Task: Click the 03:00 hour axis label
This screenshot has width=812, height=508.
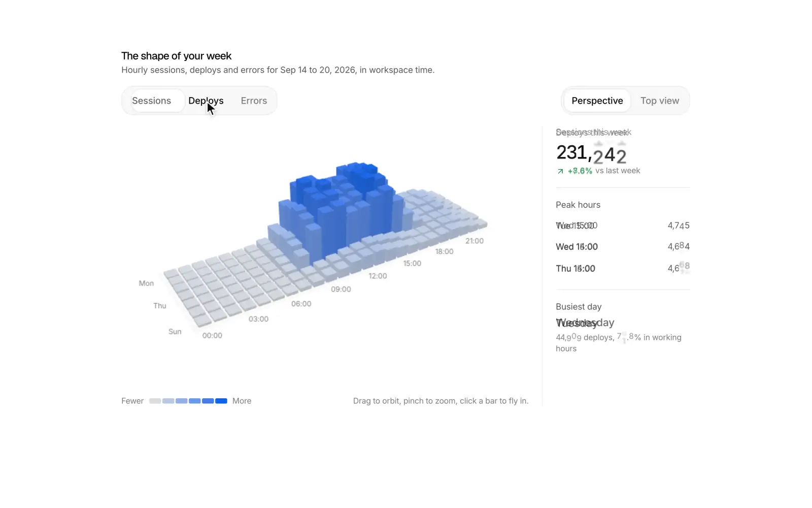Action: [258, 319]
